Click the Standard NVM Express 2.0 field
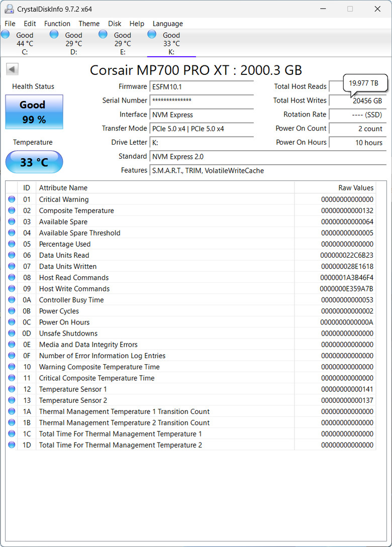This screenshot has width=392, height=547. 268,157
